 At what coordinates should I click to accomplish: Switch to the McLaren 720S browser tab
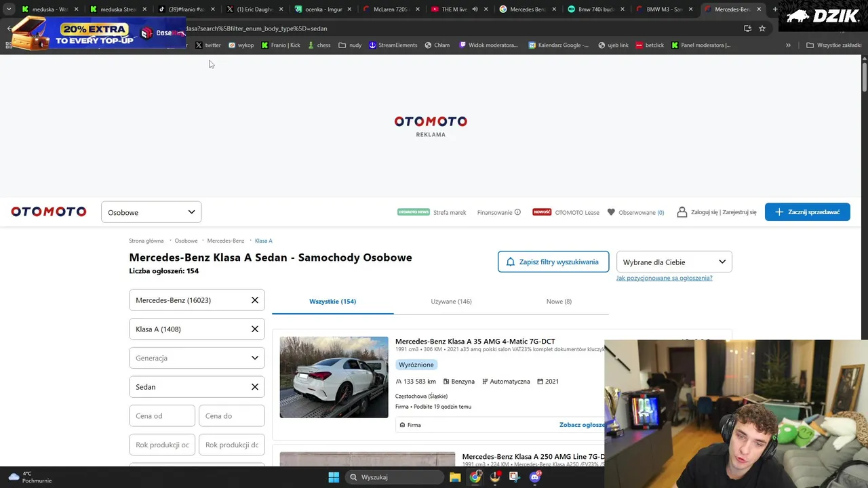click(x=390, y=9)
